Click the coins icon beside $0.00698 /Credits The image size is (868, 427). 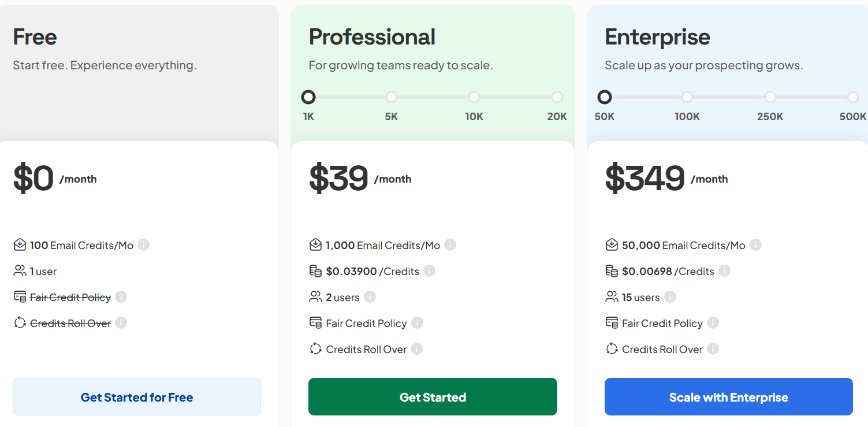(611, 270)
